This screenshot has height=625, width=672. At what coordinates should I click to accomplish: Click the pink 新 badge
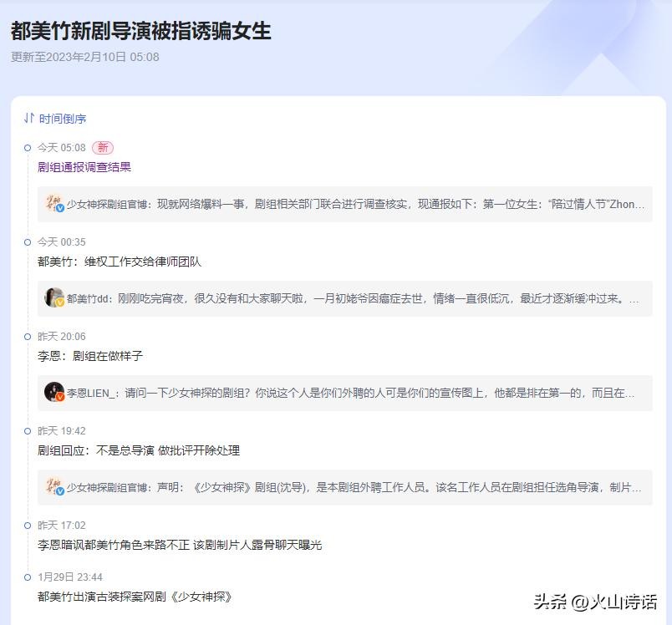click(x=103, y=148)
